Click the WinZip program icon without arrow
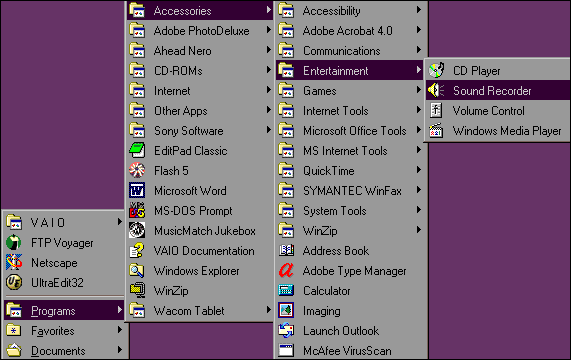The width and height of the screenshot is (571, 360). tap(137, 290)
